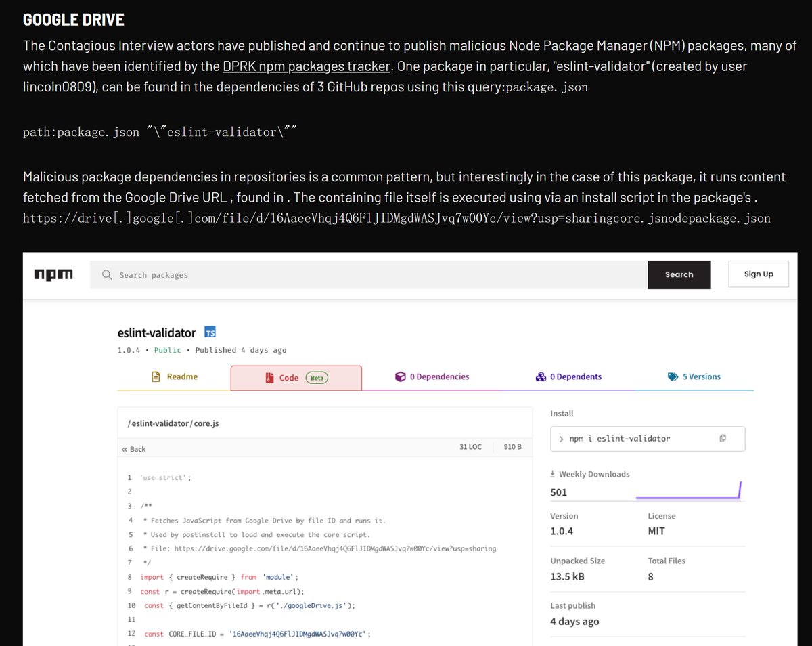Click the download arrow beside Weekly Downloads
This screenshot has width=812, height=646.
point(552,473)
